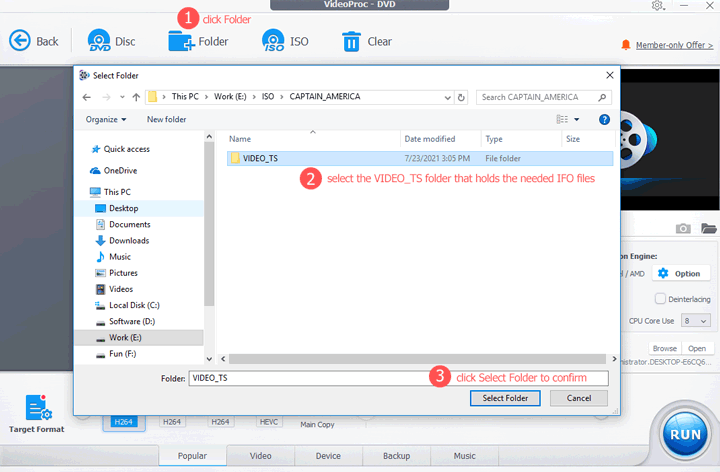Screen dimensions: 720x472
Task: Click the navigation pane vertical scrollbar
Action: pyautogui.click(x=209, y=224)
